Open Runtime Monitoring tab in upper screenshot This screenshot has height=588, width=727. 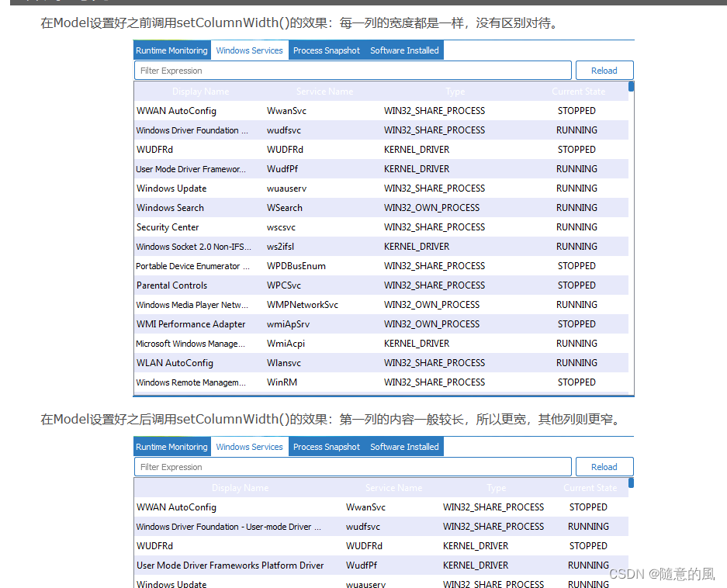pos(171,50)
